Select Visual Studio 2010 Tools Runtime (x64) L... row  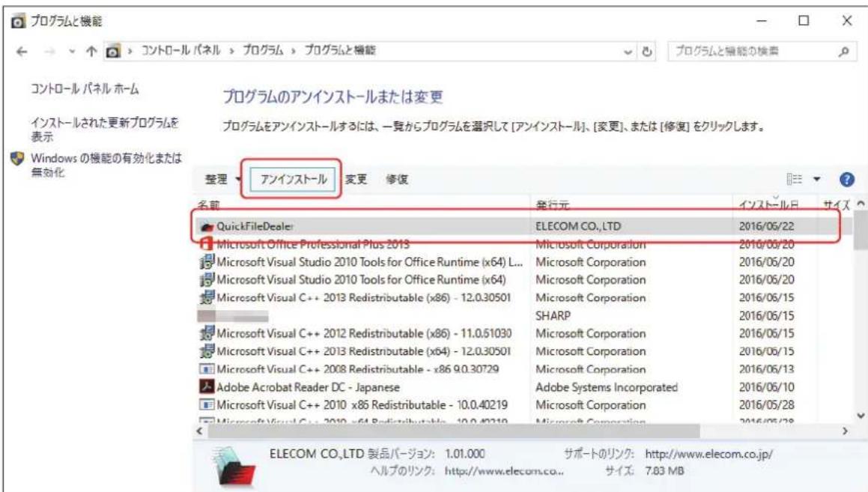pos(369,262)
